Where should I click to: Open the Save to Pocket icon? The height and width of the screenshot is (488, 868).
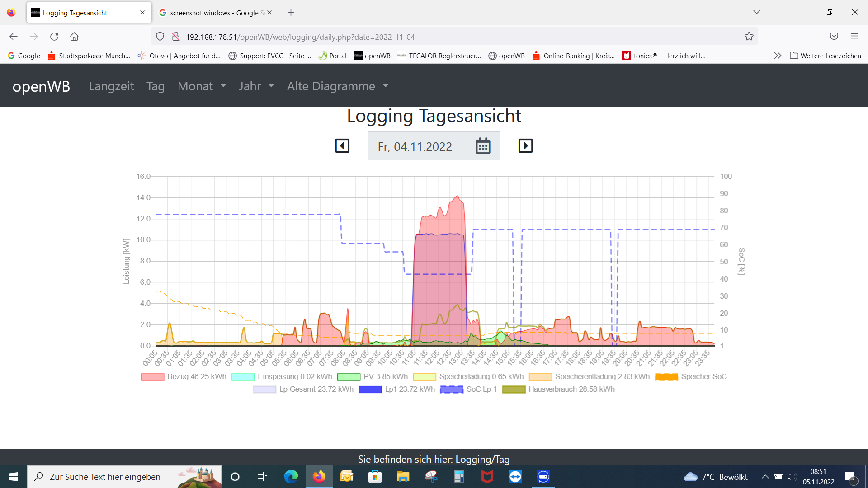834,37
